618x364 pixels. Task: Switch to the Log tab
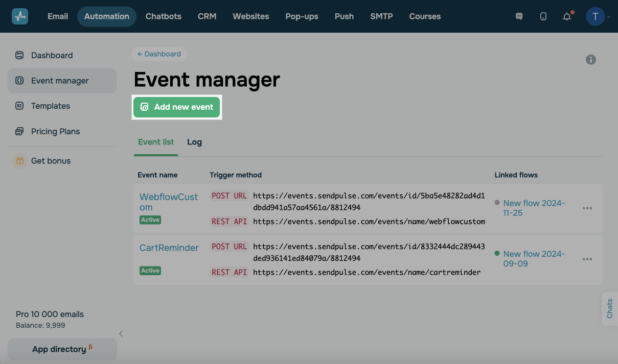[194, 142]
